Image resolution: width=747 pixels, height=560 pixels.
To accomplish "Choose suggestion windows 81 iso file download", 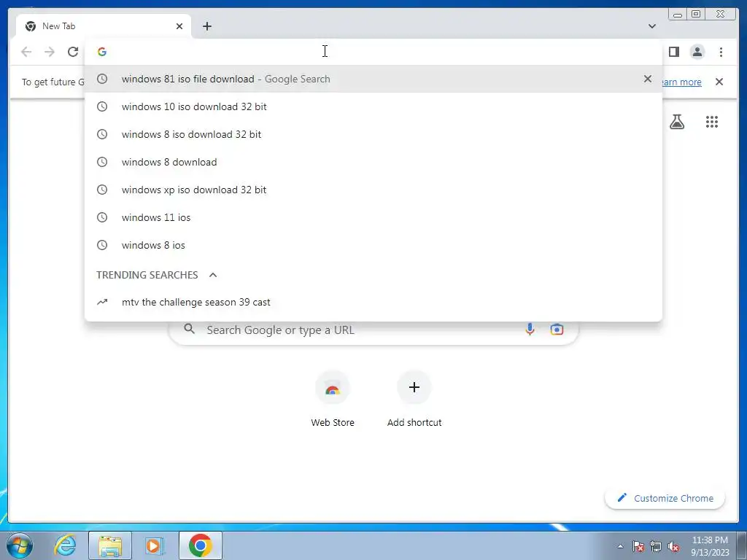I will click(373, 79).
